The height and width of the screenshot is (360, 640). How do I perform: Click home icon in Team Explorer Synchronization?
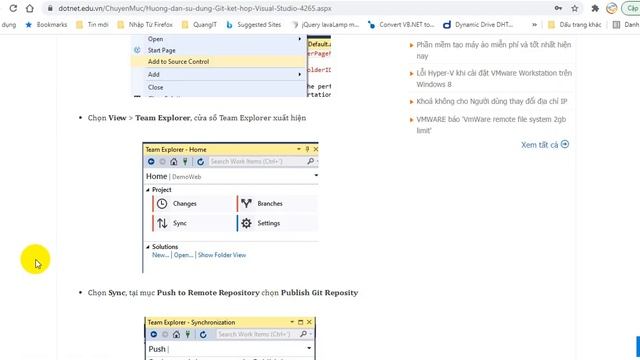pyautogui.click(x=176, y=334)
